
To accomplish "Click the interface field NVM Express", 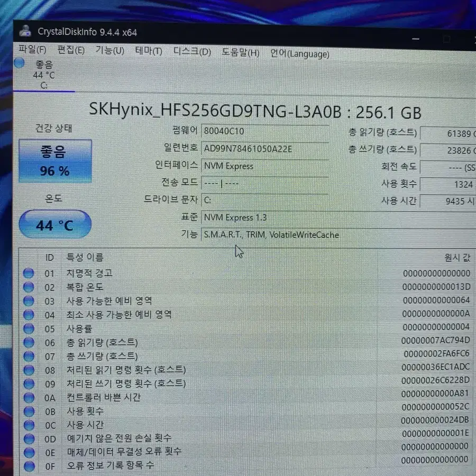I will coord(265,166).
